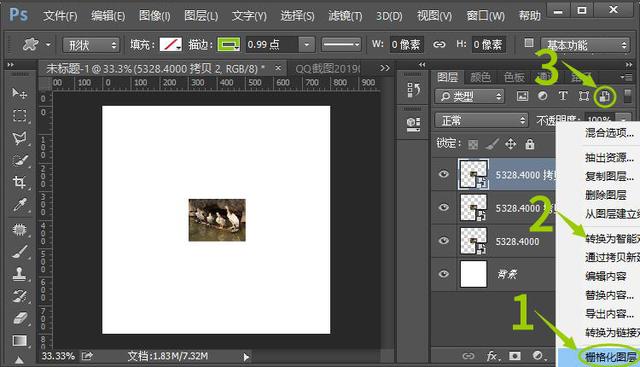
Task: Hide the Background layer visibility eye
Action: coord(444,274)
